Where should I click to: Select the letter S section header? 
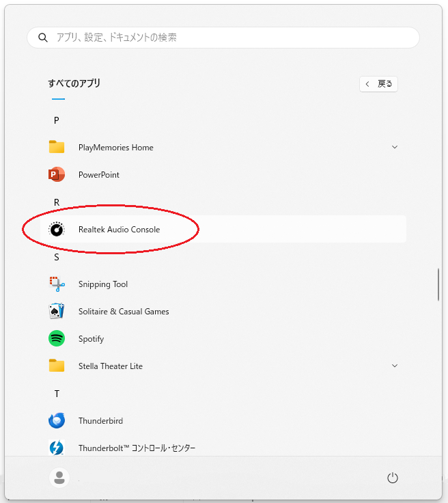point(57,257)
